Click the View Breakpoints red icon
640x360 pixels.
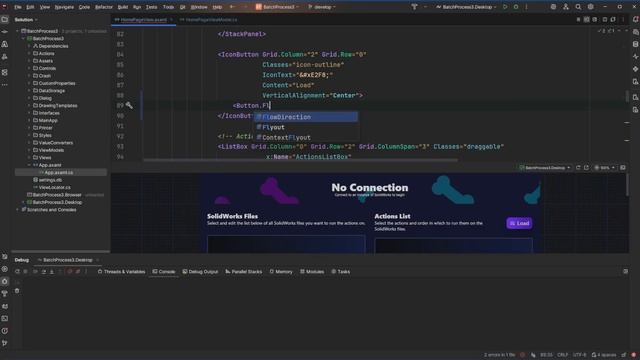[69, 271]
